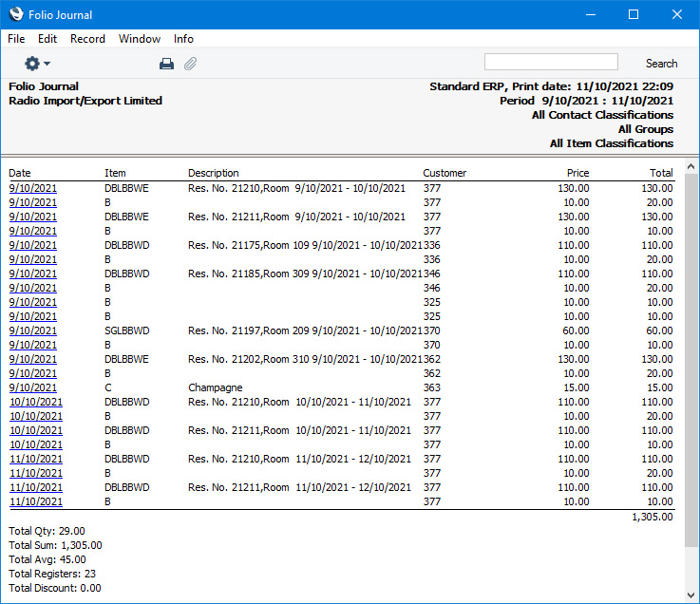Viewport: 700px width, 604px height.
Task: Close the Folio Journal window
Action: [677, 15]
